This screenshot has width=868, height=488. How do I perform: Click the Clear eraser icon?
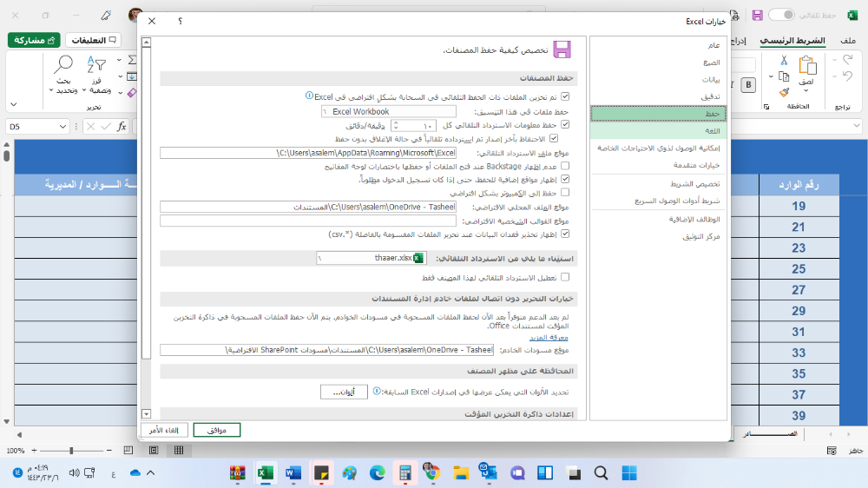pyautogui.click(x=132, y=93)
